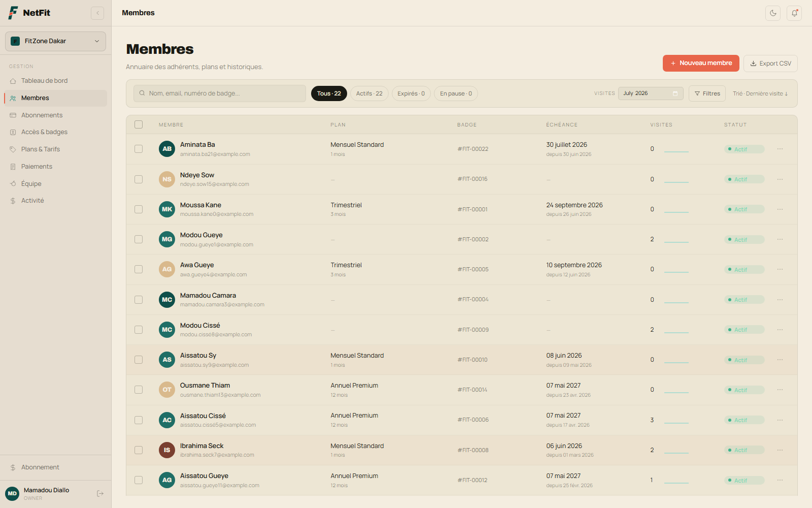Collapse the sidebar with the chevron button

(97, 13)
